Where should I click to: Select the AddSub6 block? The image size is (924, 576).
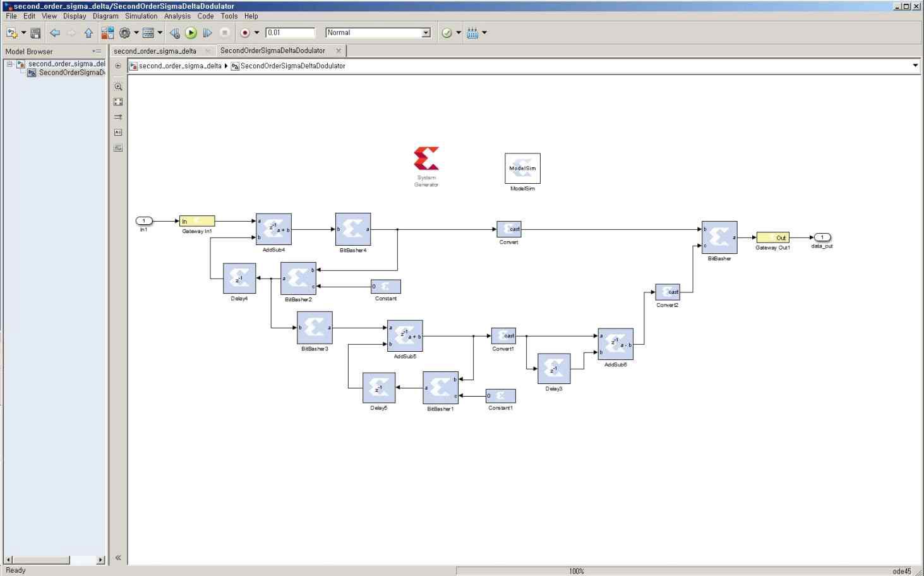(x=616, y=344)
